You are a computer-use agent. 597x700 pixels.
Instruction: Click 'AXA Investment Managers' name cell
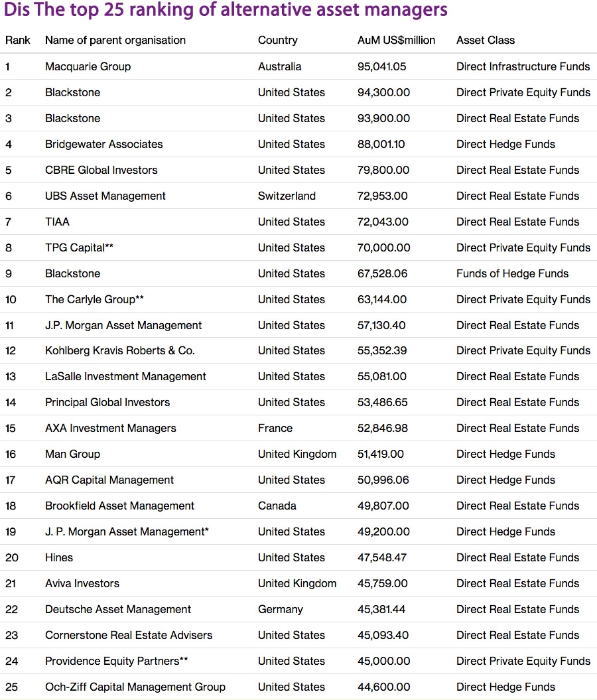coord(111,428)
